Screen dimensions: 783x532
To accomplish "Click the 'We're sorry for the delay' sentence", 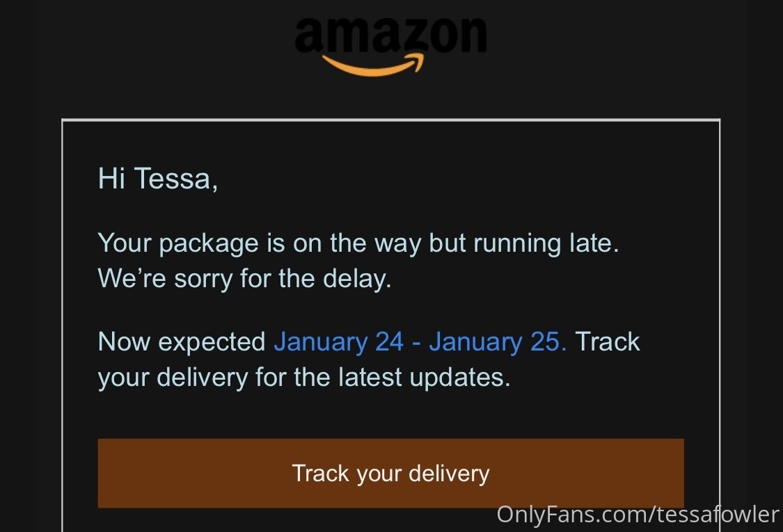I will tap(245, 278).
